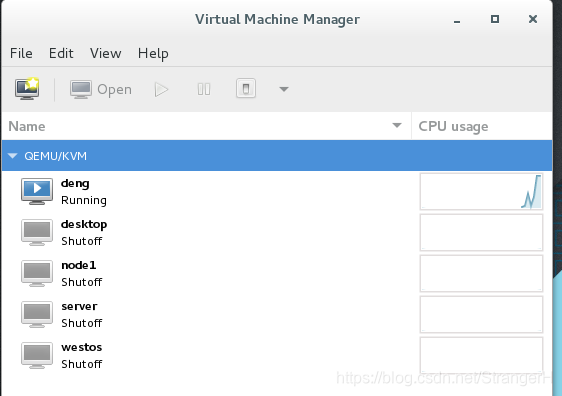Open the shutdown options dropdown arrow
This screenshot has height=396, width=562.
pyautogui.click(x=284, y=89)
